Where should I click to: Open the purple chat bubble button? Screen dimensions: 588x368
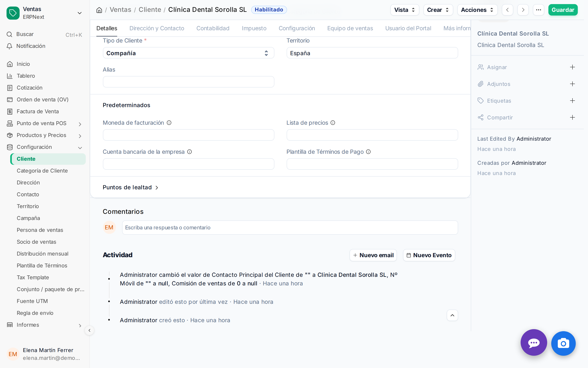coord(534,343)
